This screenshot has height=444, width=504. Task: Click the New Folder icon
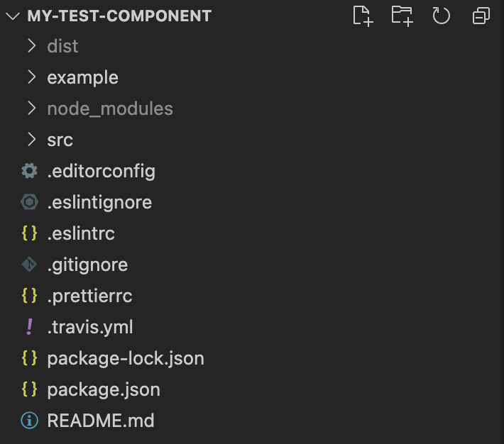402,16
